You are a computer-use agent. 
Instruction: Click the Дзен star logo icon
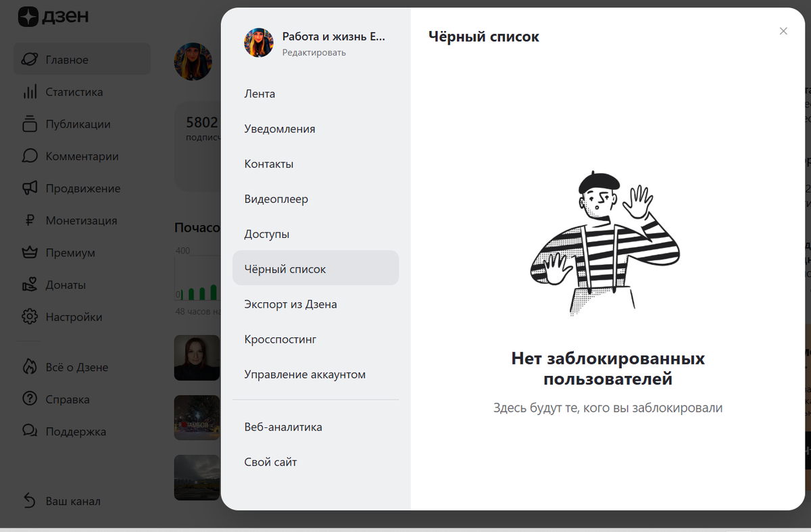click(x=28, y=18)
